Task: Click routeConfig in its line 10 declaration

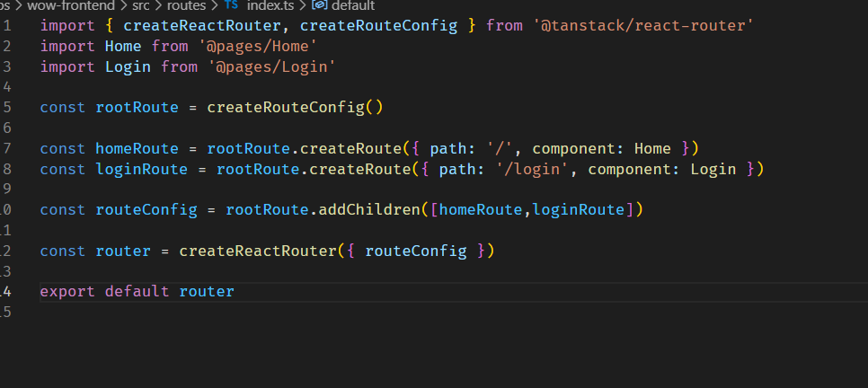Action: (146, 210)
